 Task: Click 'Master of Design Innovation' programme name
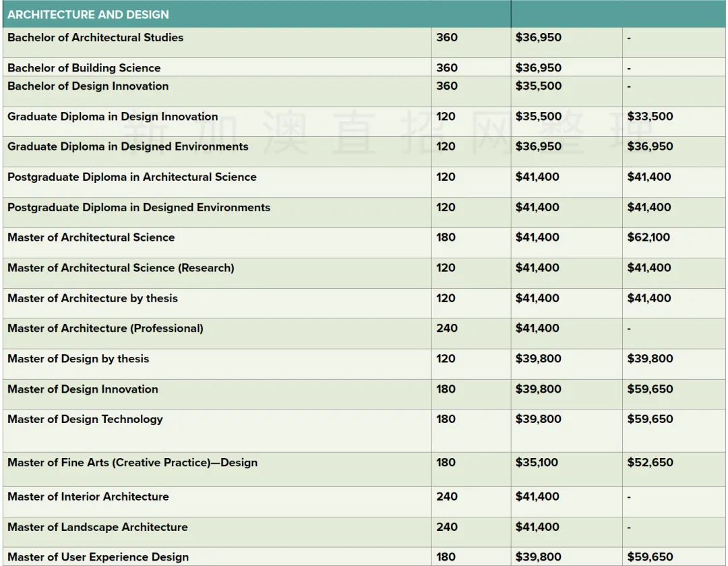[x=83, y=389]
